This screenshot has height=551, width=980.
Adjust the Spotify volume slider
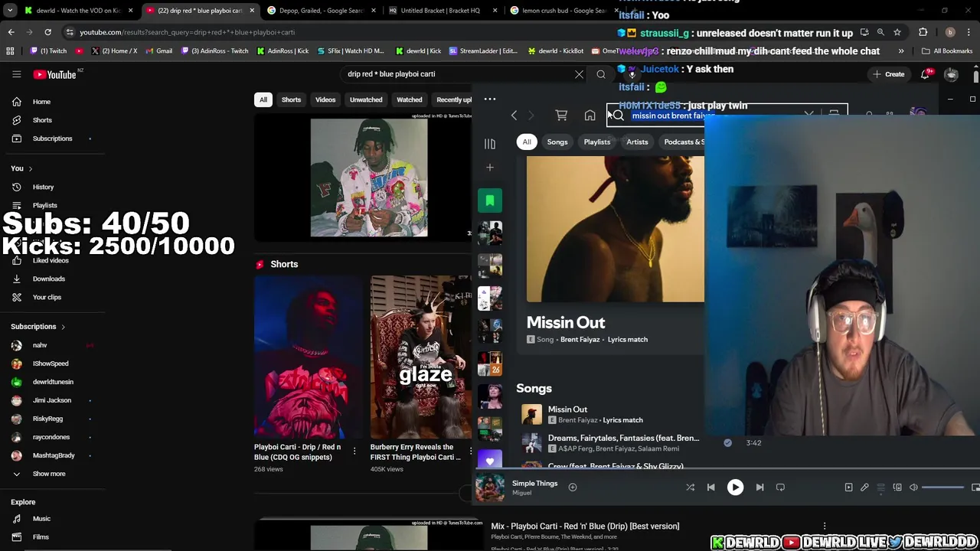[x=942, y=487]
